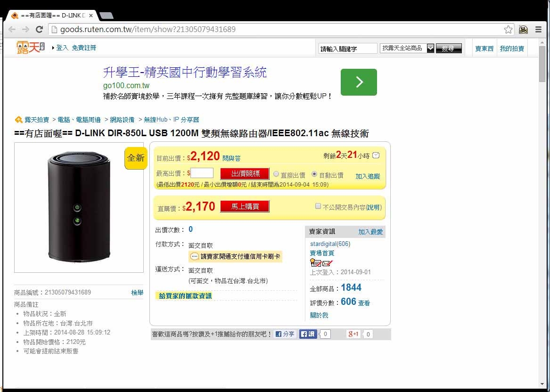Click the green arrow ad button
The width and height of the screenshot is (550, 392).
(x=359, y=82)
